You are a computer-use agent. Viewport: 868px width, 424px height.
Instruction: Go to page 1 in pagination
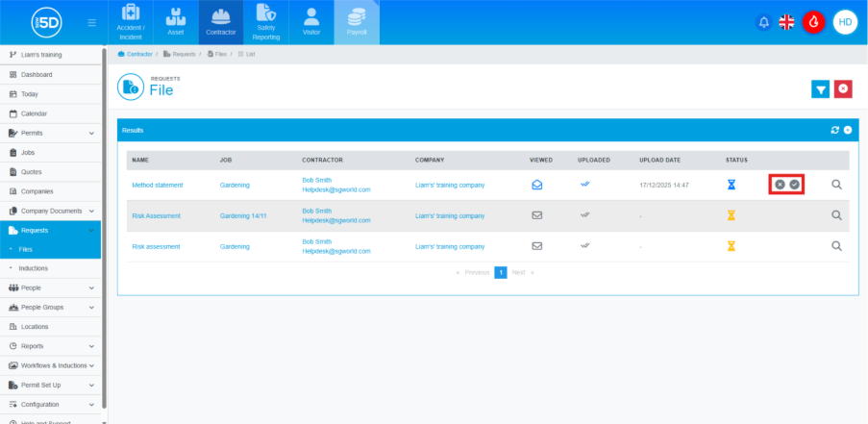coord(500,272)
